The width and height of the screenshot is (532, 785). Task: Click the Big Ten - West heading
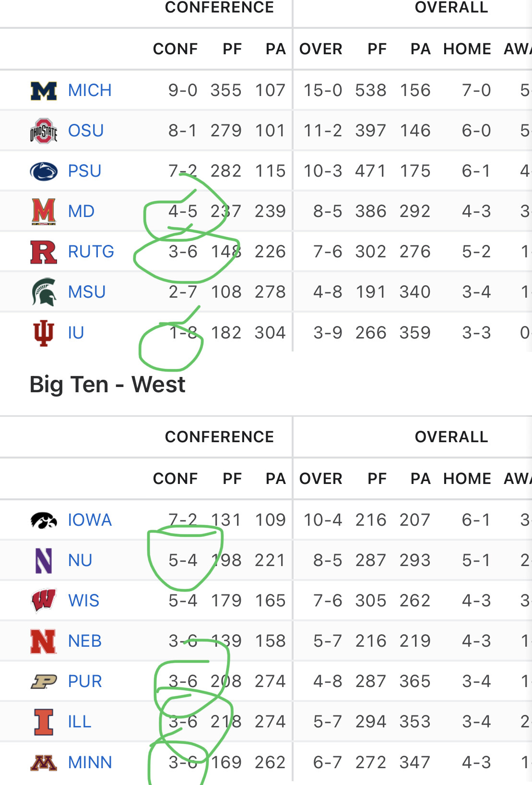(x=107, y=385)
